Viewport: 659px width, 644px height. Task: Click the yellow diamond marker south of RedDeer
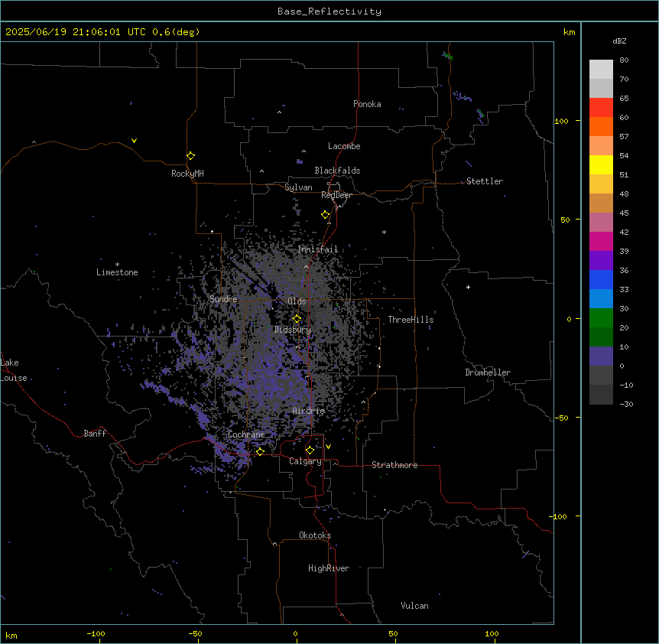(x=326, y=215)
